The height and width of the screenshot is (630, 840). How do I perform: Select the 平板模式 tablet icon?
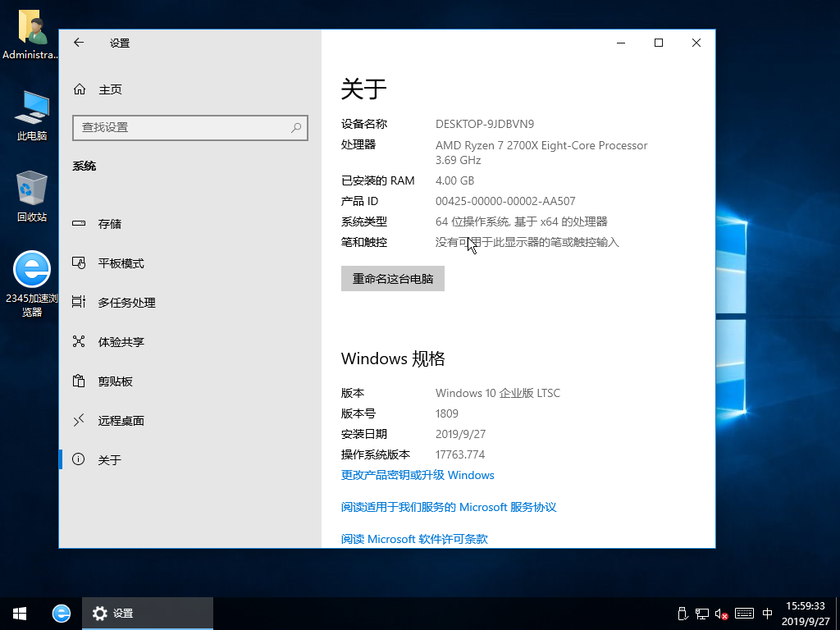(x=79, y=263)
